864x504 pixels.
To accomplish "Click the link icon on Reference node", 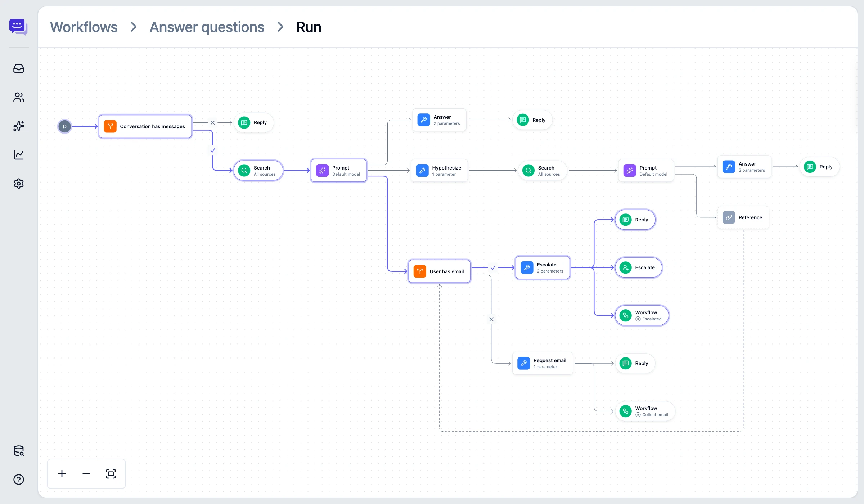I will [x=729, y=217].
